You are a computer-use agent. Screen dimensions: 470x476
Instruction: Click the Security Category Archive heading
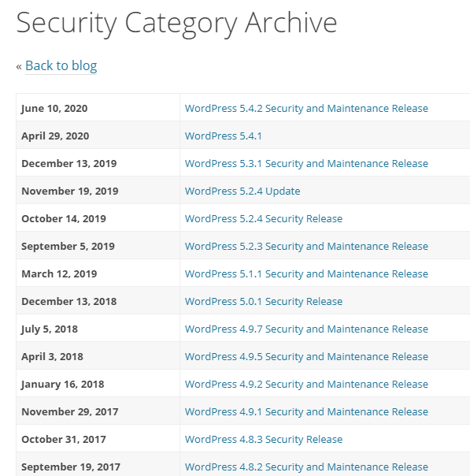click(x=176, y=24)
